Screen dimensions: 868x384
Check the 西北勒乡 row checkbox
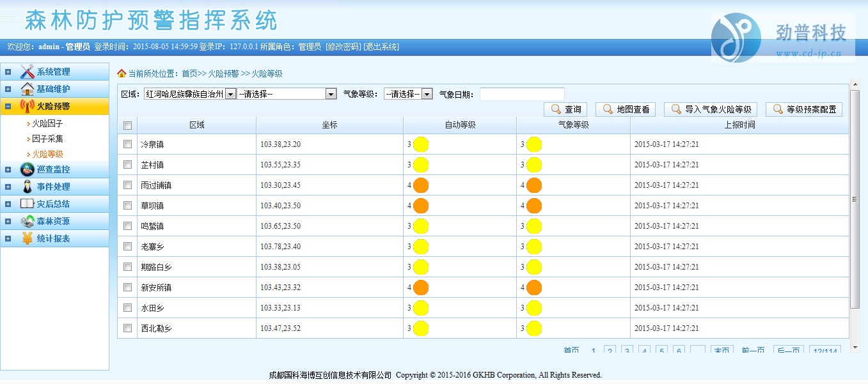127,328
